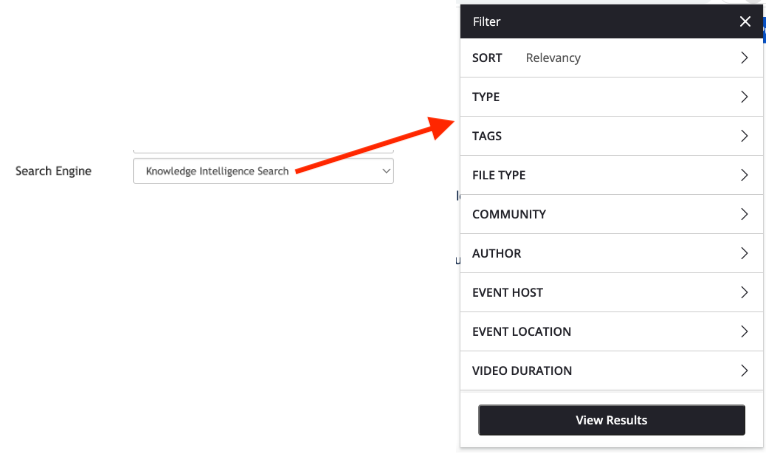Select the AUTHOR filter label

point(496,253)
